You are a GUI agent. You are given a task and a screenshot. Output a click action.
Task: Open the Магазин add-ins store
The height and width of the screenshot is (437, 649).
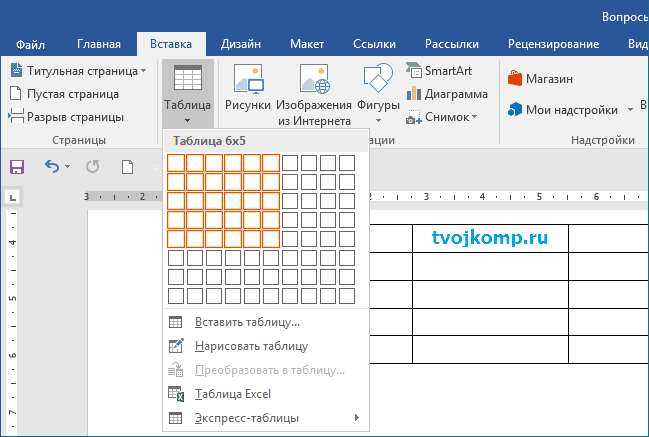[540, 78]
